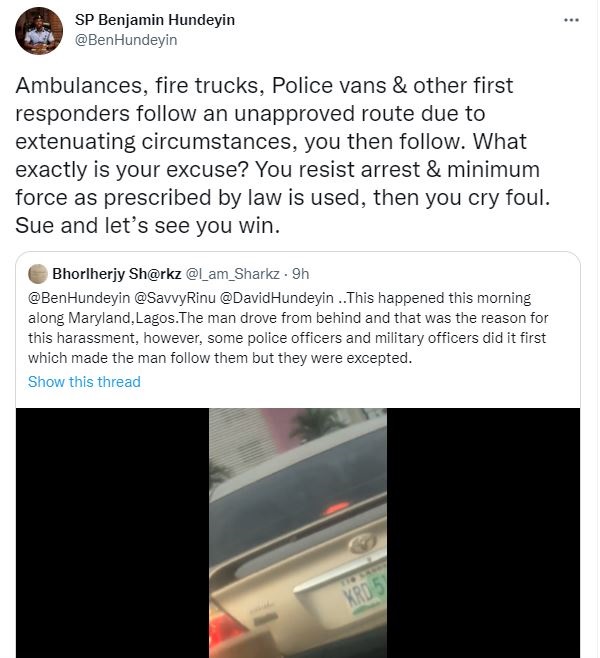Click the car's red brake light
This screenshot has width=600, height=658.
pos(336,508)
